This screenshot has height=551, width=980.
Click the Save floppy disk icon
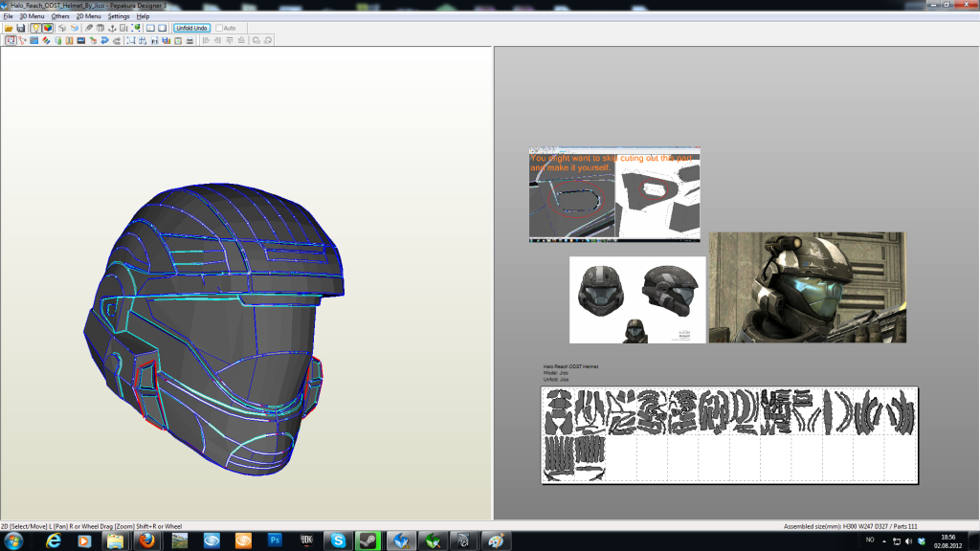(21, 28)
